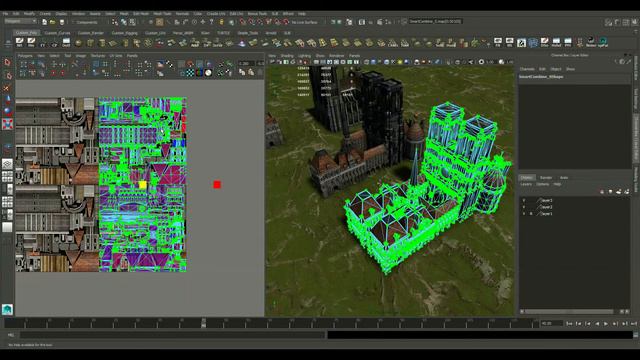
Task: Toggle Snap to Grids magnet
Action: pos(242,22)
